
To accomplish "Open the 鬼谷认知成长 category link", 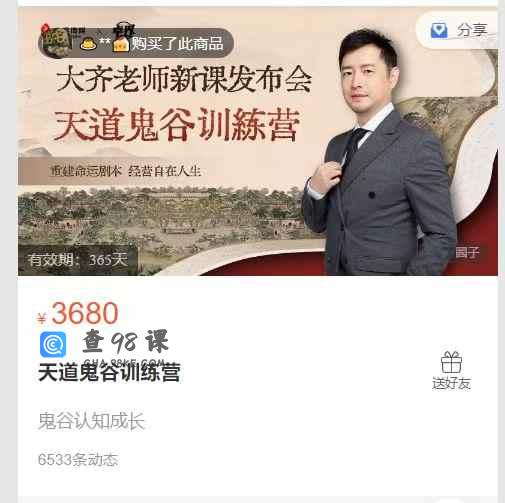I will click(x=91, y=421).
